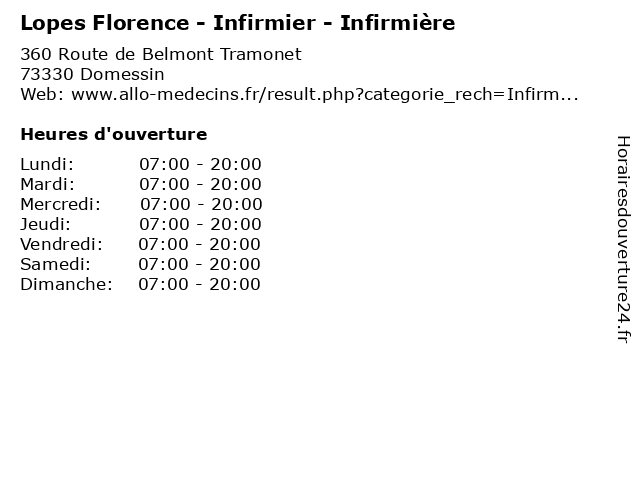Viewport: 640px width, 480px height.
Task: Click Samedi hours 07:00 - 20:00
Action: coord(199,264)
